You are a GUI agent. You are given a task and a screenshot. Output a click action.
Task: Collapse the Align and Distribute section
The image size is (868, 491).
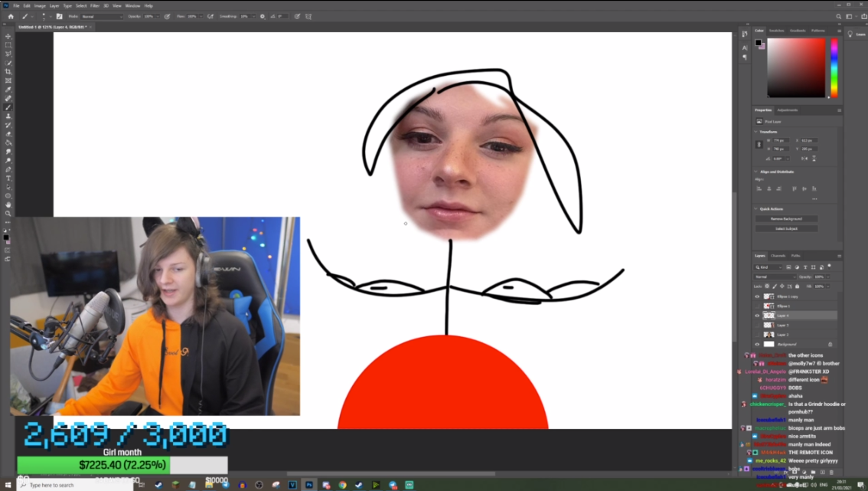click(x=756, y=172)
